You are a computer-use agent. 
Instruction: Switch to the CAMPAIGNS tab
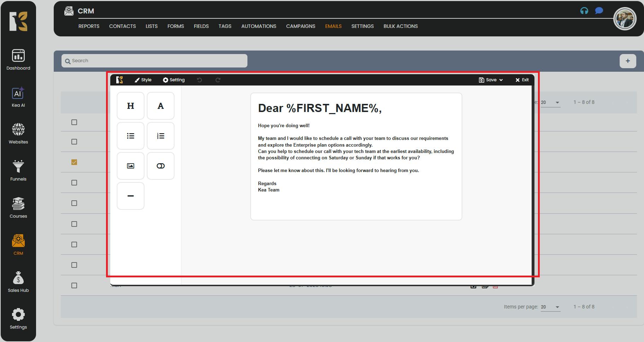tap(300, 26)
